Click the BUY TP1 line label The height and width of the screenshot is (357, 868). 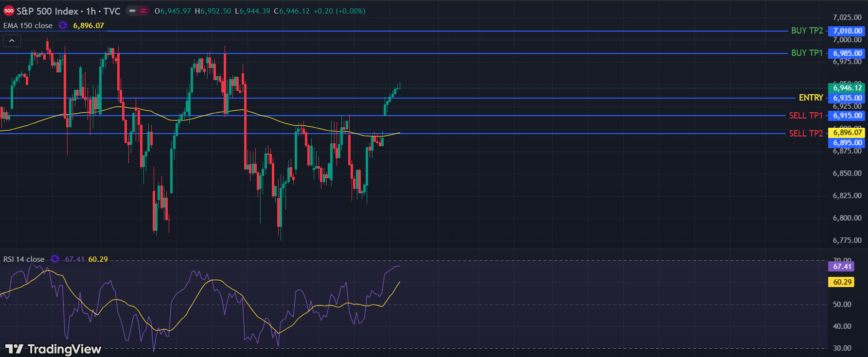[x=807, y=53]
